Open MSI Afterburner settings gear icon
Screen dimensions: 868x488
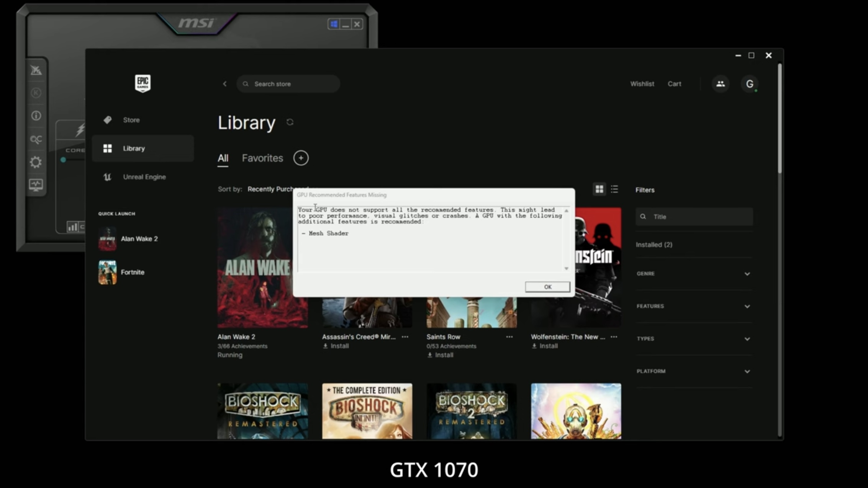(36, 162)
